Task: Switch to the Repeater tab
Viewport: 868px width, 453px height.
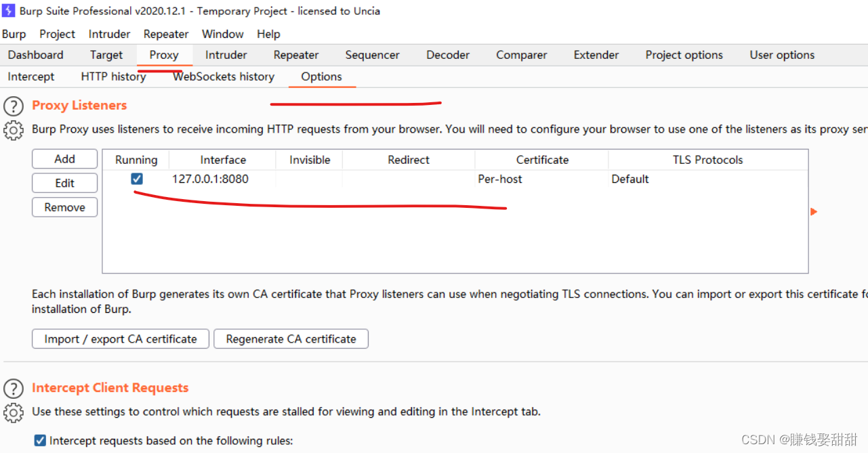Action: [296, 55]
